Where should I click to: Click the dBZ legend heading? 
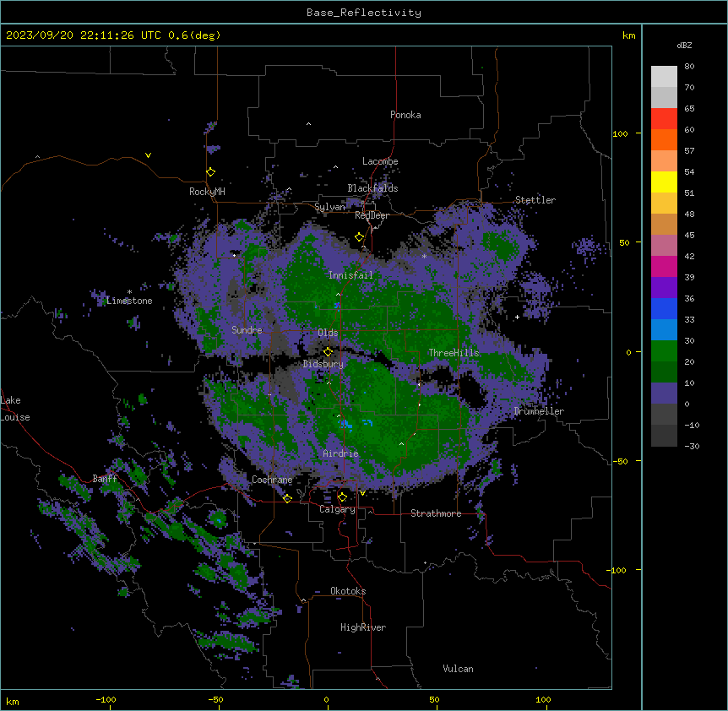684,45
